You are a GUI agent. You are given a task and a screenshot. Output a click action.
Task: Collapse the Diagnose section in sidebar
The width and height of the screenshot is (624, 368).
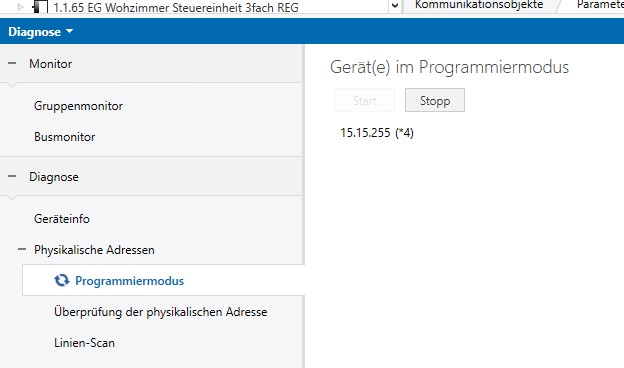click(x=12, y=176)
